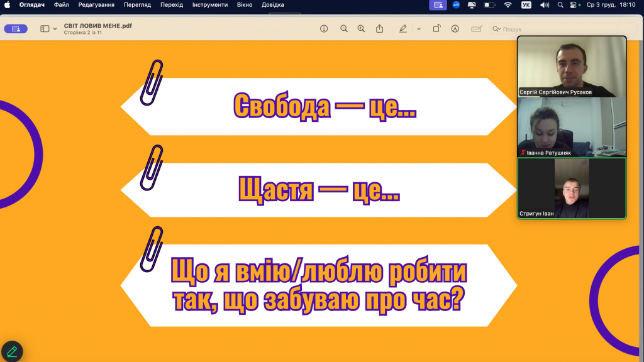The image size is (644, 362).
Task: Expand the sidebar view options chevron
Action: (55, 29)
